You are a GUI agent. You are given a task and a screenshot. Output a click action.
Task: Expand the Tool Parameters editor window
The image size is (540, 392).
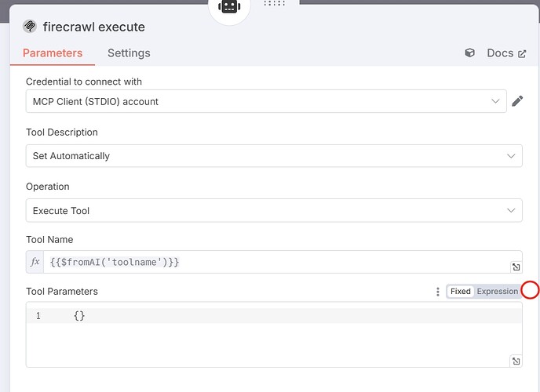pyautogui.click(x=516, y=361)
